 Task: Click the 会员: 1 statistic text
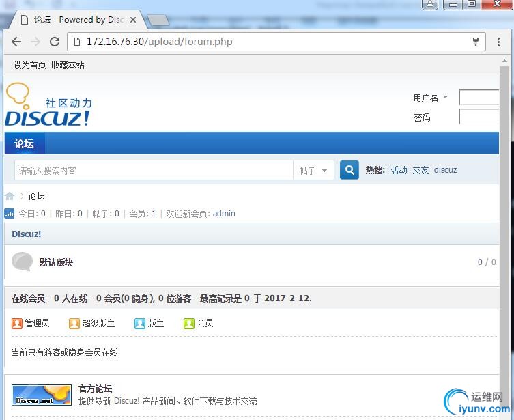(x=143, y=214)
